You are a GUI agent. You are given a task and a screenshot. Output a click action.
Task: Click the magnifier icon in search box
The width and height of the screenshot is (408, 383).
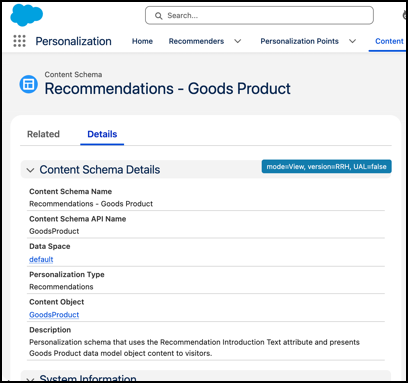[159, 16]
